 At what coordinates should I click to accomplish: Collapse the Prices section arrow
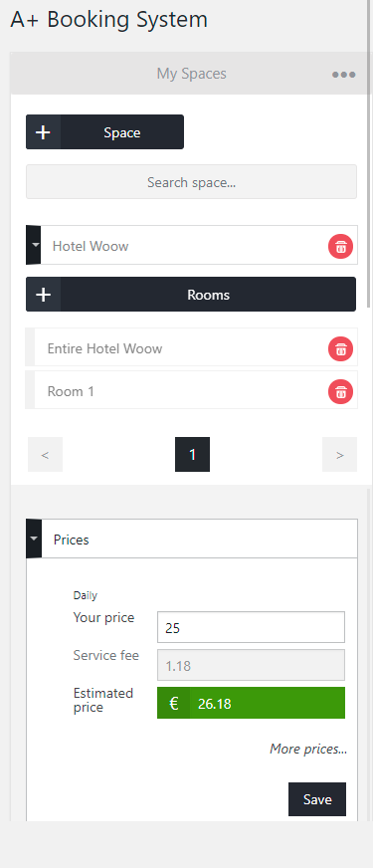pyautogui.click(x=34, y=539)
